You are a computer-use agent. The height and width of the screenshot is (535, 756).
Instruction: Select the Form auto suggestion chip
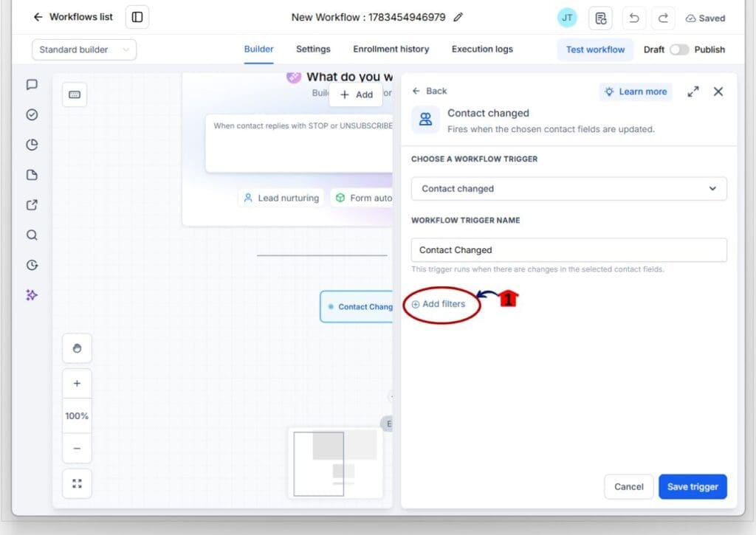(x=362, y=198)
